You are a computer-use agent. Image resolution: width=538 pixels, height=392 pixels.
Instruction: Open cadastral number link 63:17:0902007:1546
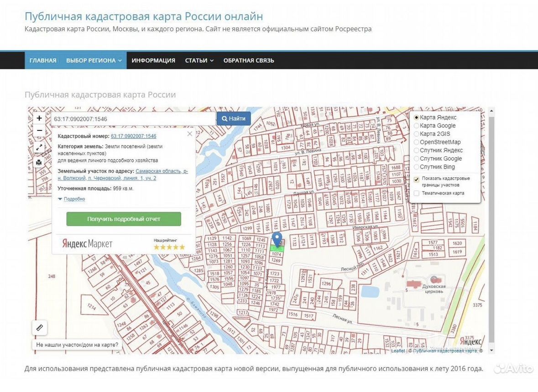tap(133, 136)
